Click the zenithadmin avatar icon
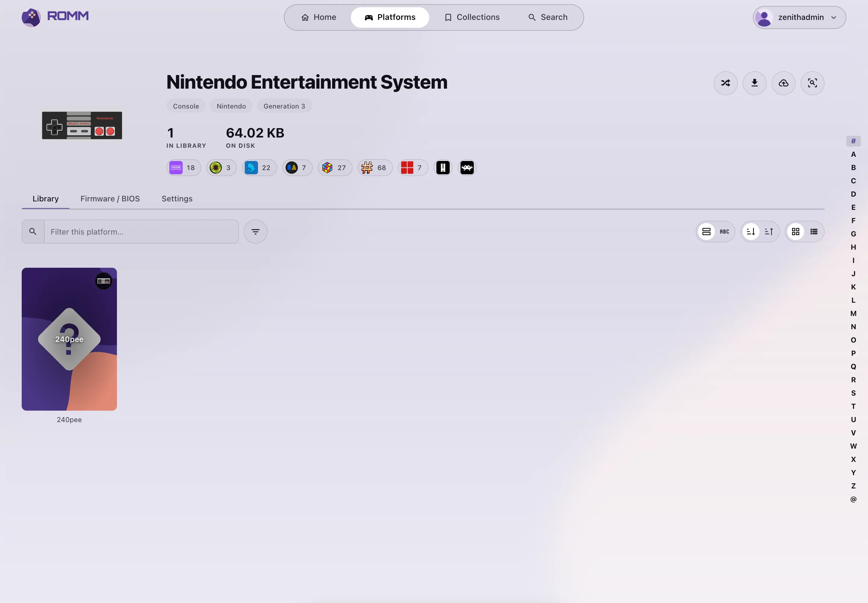The width and height of the screenshot is (868, 603). coord(764,17)
